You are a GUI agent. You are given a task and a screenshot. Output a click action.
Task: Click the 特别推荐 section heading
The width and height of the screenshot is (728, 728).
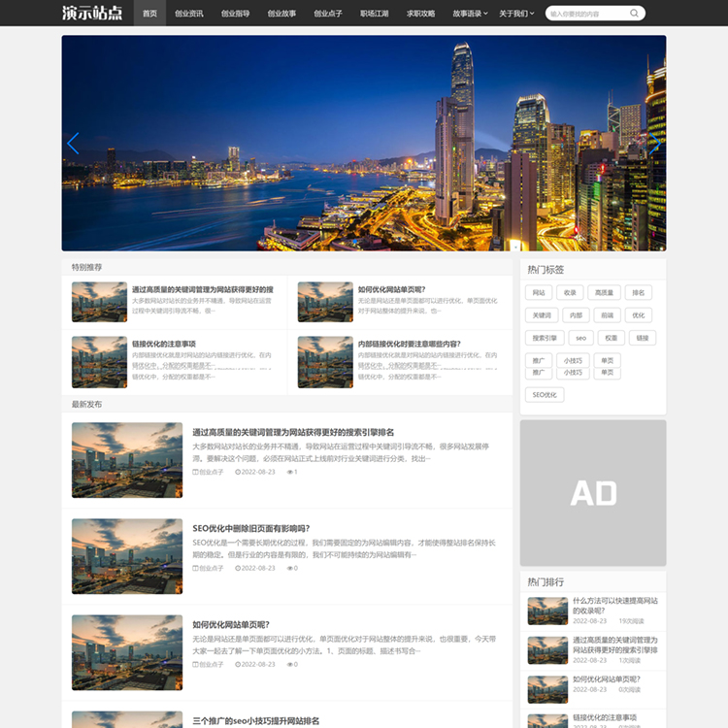click(86, 268)
